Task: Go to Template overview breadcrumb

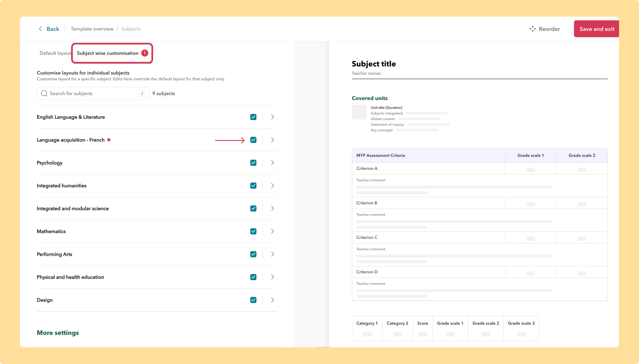Action: [92, 29]
